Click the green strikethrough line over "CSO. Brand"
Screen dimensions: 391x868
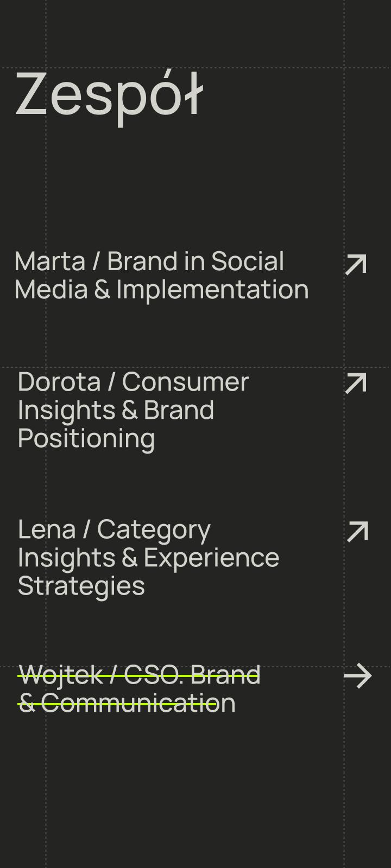point(191,676)
